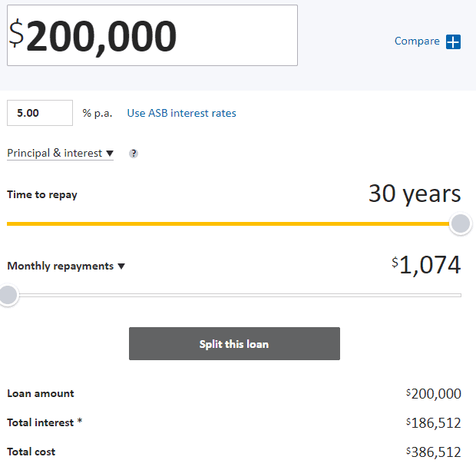476x470 pixels.
Task: Click the Use ASB interest rates link
Action: 181,113
